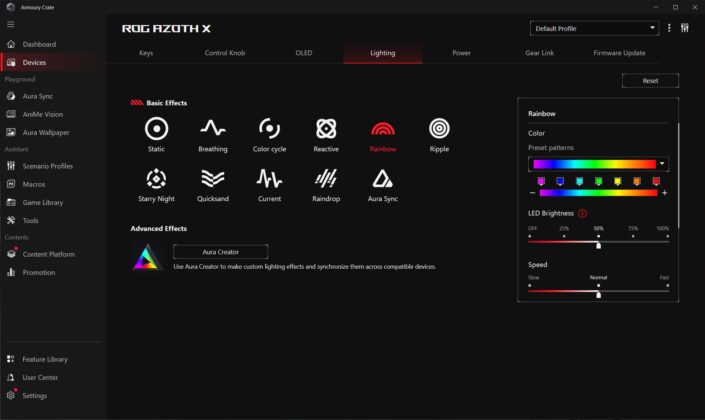Image resolution: width=705 pixels, height=420 pixels.
Task: Switch to the OLED tab
Action: pos(303,53)
